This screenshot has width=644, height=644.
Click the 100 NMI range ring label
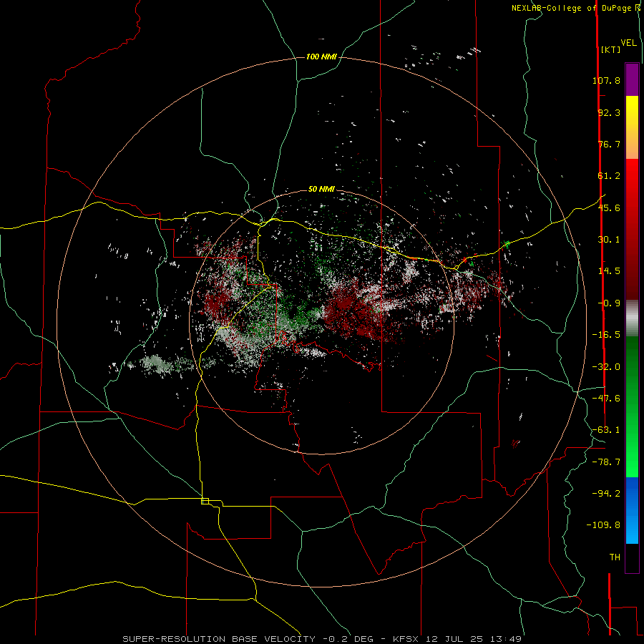321,57
